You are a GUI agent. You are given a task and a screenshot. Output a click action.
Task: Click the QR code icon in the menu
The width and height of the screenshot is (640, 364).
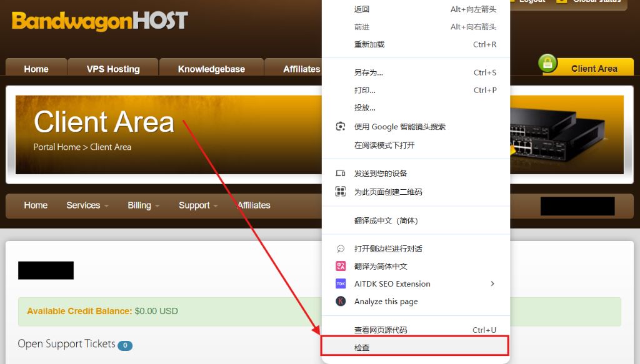pos(341,192)
